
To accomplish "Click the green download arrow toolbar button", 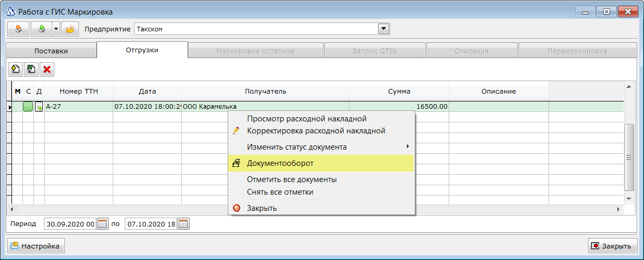I will (x=41, y=29).
